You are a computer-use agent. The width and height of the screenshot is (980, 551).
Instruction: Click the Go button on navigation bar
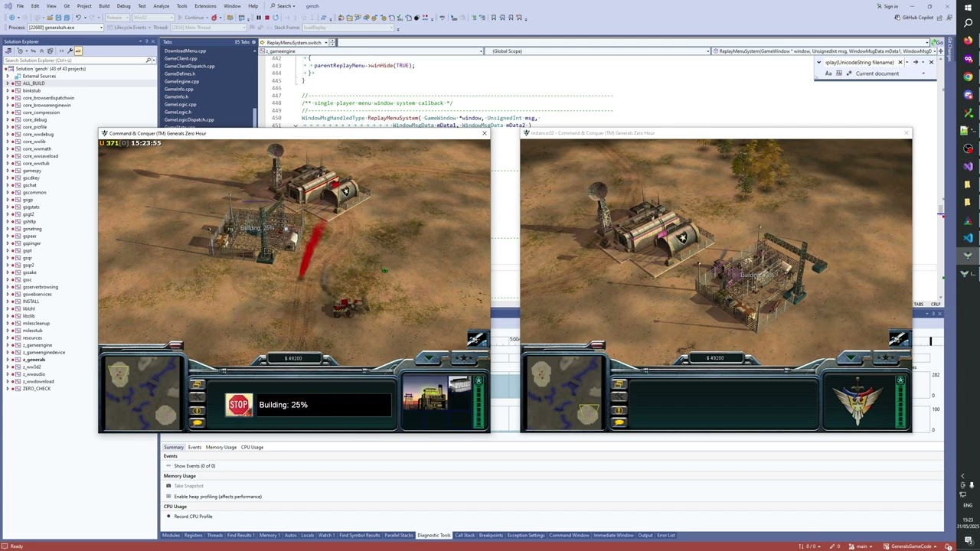click(x=939, y=42)
